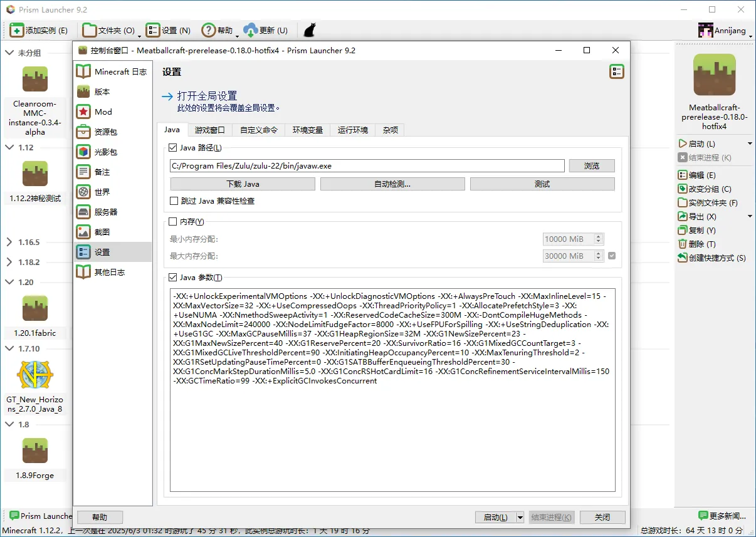Click 创建快捷方式 (S)
Image resolution: width=756 pixels, height=537 pixels.
[712, 258]
